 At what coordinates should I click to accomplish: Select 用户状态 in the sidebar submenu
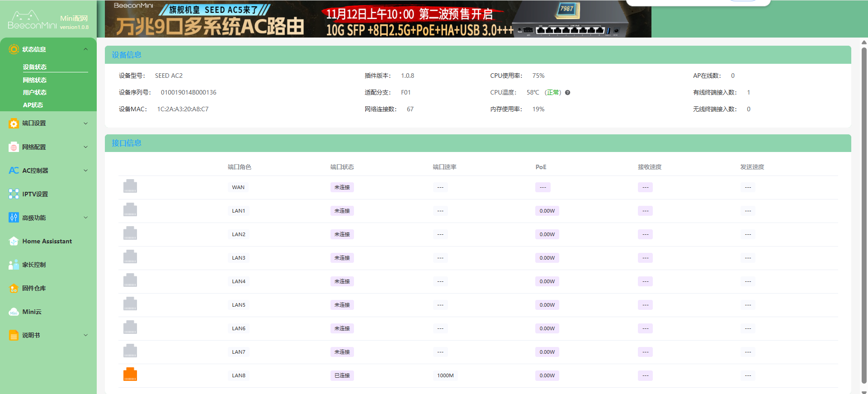click(x=35, y=92)
